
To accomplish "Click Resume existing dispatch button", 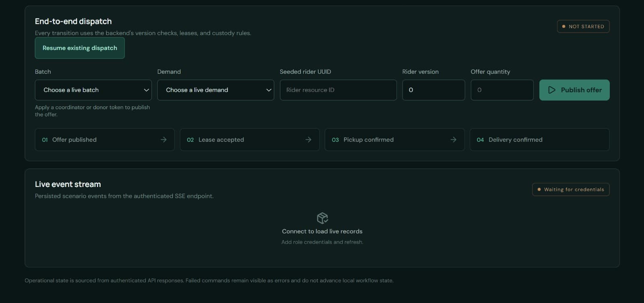I will click(80, 48).
